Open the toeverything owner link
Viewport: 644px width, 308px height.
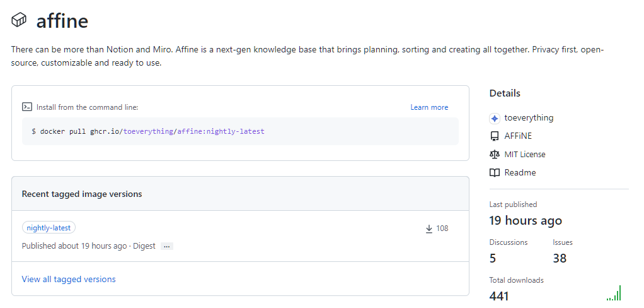coord(529,117)
